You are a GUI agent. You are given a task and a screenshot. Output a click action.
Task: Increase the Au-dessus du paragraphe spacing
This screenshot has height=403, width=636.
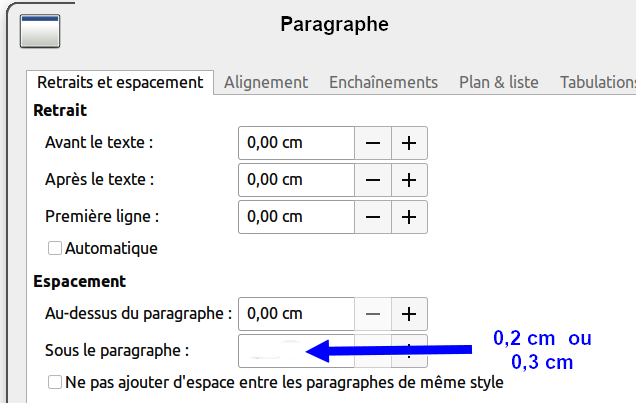click(x=409, y=314)
